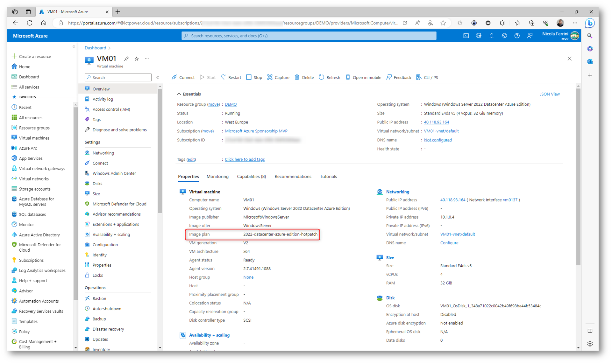The width and height of the screenshot is (612, 364).
Task: Close the VM01 blade
Action: [x=570, y=59]
